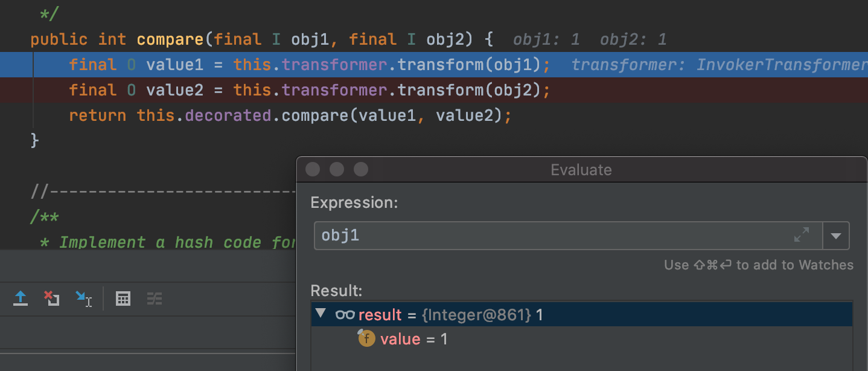868x371 pixels.
Task: Click the inline 'transformer: InvokerTransformer' hint
Action: [718, 65]
